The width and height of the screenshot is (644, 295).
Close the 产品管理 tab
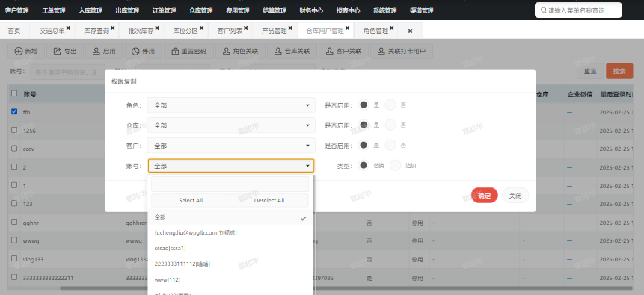click(x=290, y=28)
